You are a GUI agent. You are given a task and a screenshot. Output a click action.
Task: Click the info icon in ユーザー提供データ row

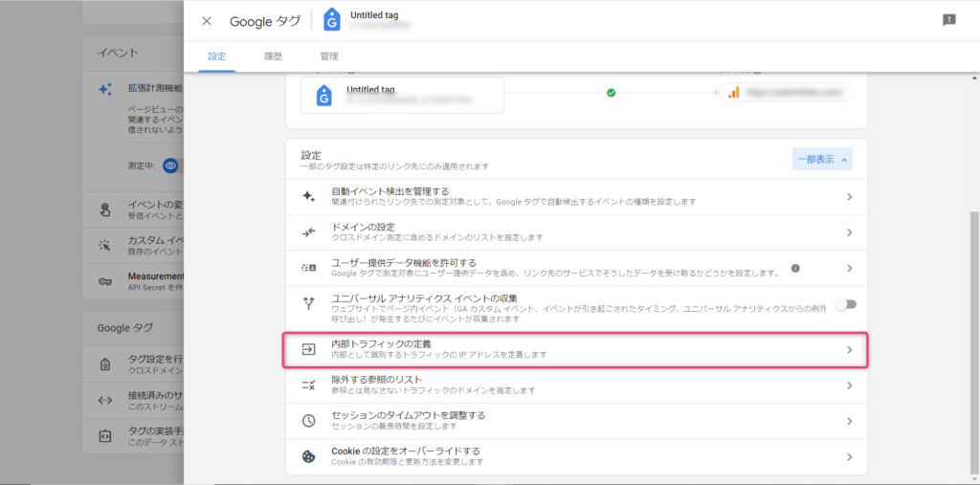tap(795, 268)
